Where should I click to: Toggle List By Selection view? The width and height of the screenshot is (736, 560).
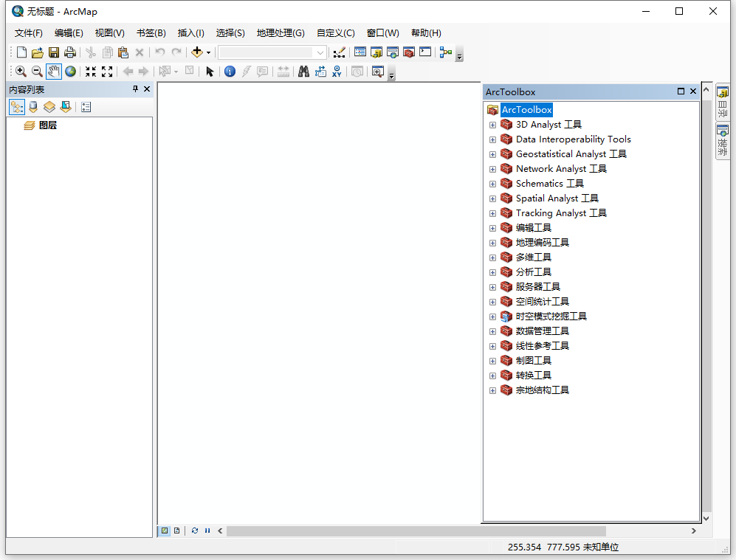66,108
